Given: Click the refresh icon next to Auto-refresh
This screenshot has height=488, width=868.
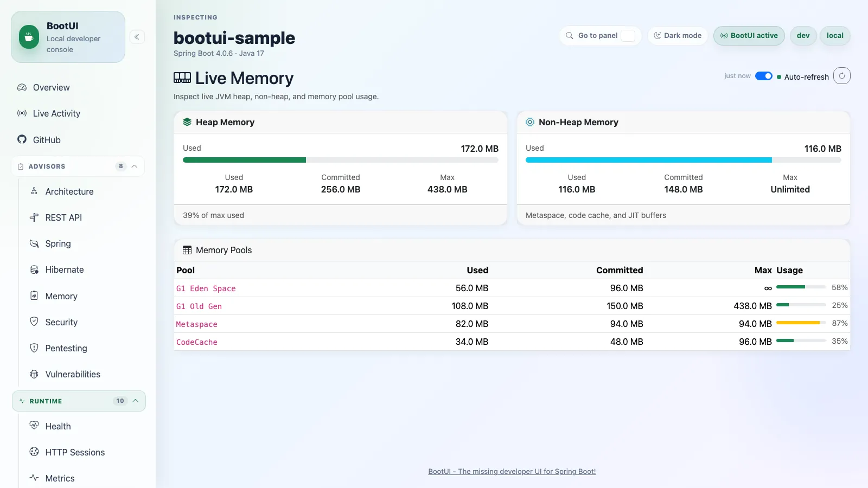Looking at the screenshot, I should (842, 76).
